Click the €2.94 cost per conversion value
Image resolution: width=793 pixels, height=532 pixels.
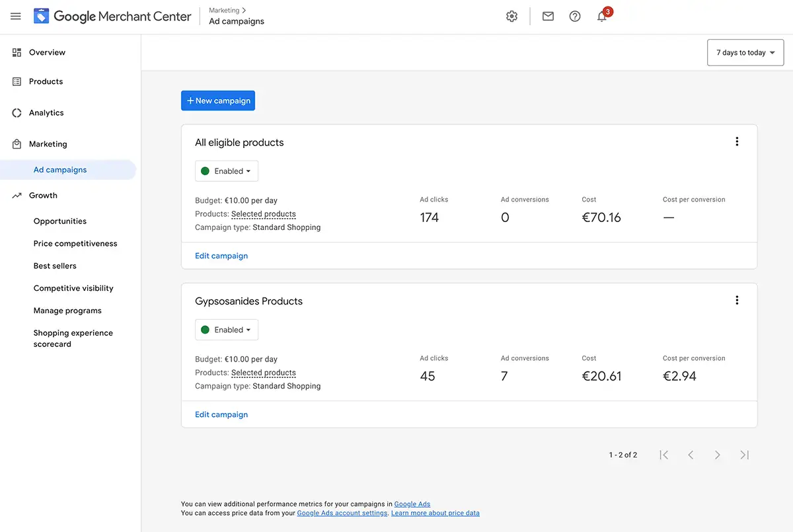(x=680, y=376)
